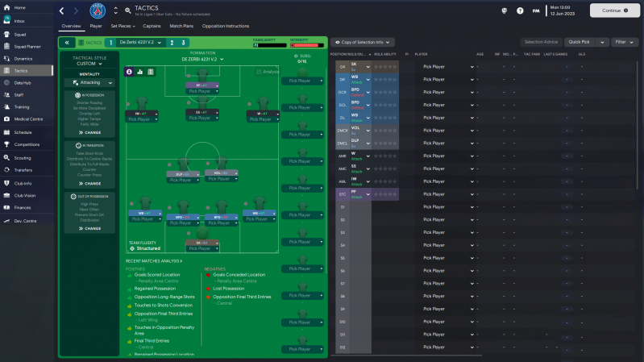Switch to Opposition Instructions tab

226,26
